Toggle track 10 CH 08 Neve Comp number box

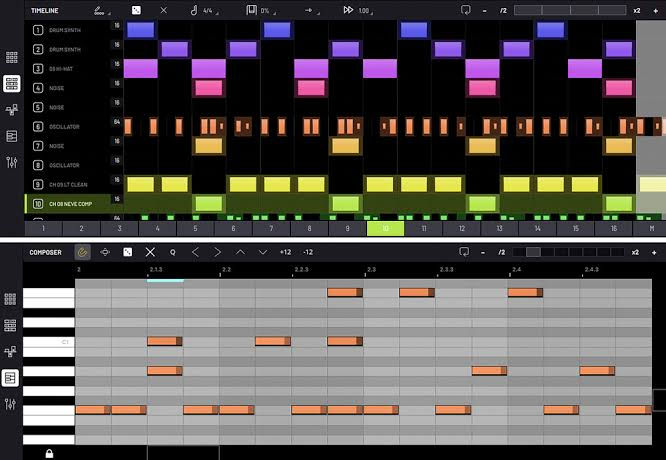(x=38, y=204)
